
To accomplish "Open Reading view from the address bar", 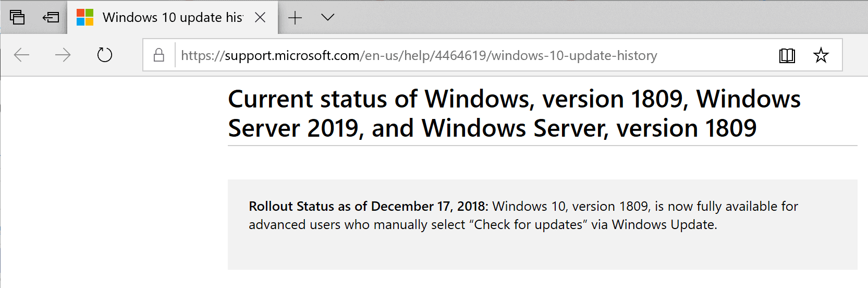I will (787, 55).
